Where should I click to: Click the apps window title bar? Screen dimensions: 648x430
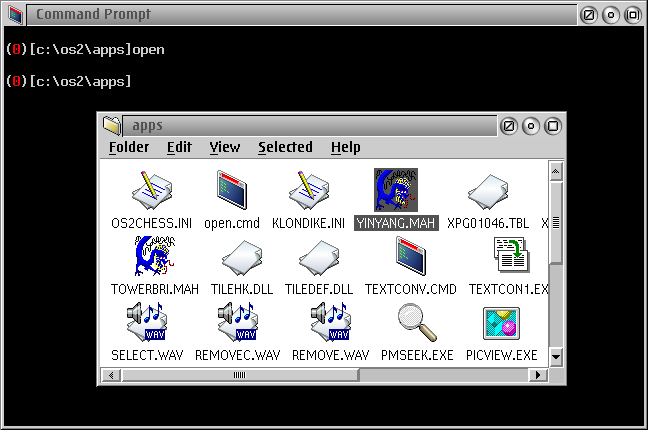(310, 126)
